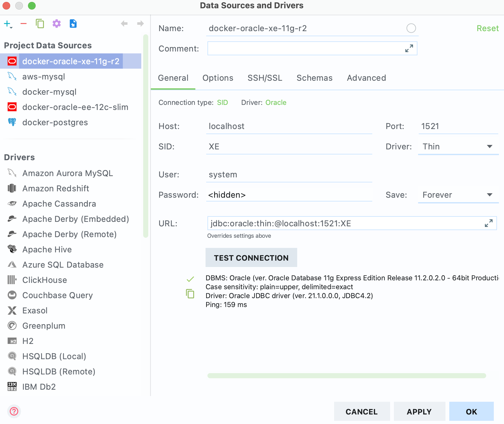Select aws-mysql data source

point(71,76)
